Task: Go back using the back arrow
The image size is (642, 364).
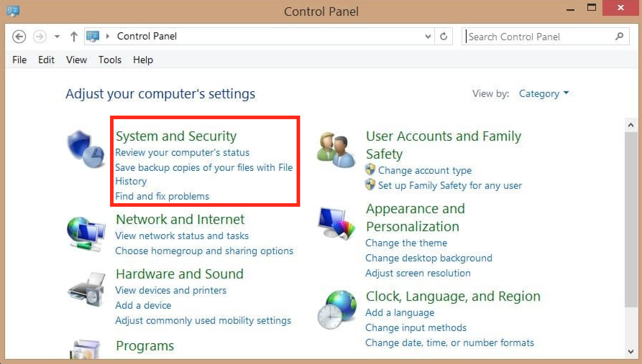Action: 19,37
